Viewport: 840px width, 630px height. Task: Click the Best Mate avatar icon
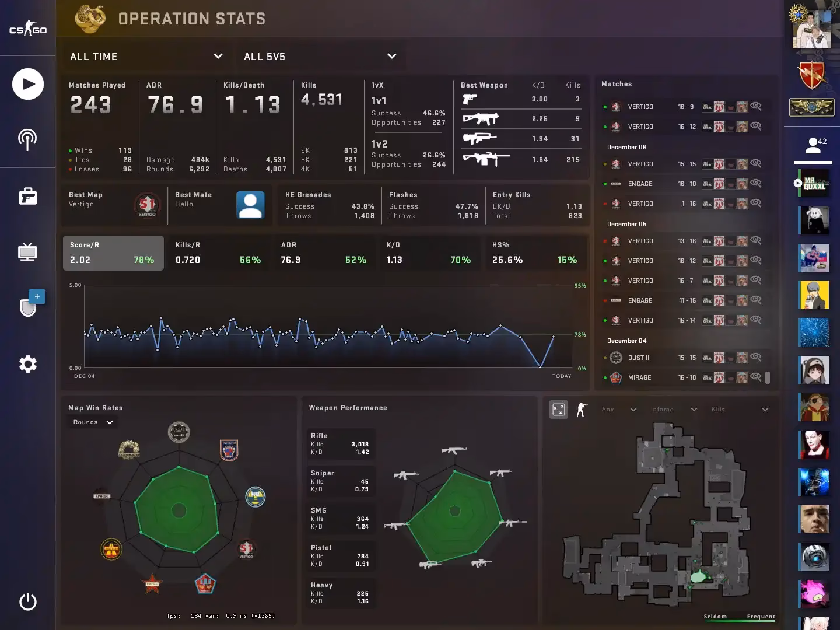[x=250, y=204]
